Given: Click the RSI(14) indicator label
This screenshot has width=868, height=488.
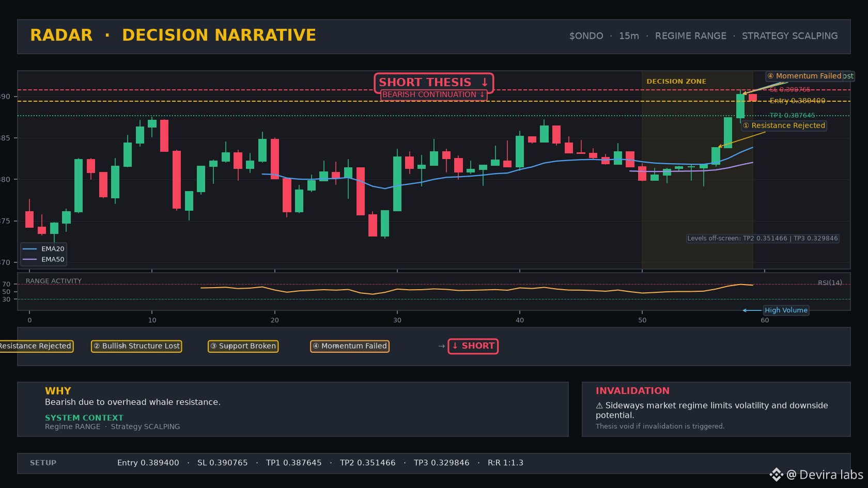Looking at the screenshot, I should (830, 283).
